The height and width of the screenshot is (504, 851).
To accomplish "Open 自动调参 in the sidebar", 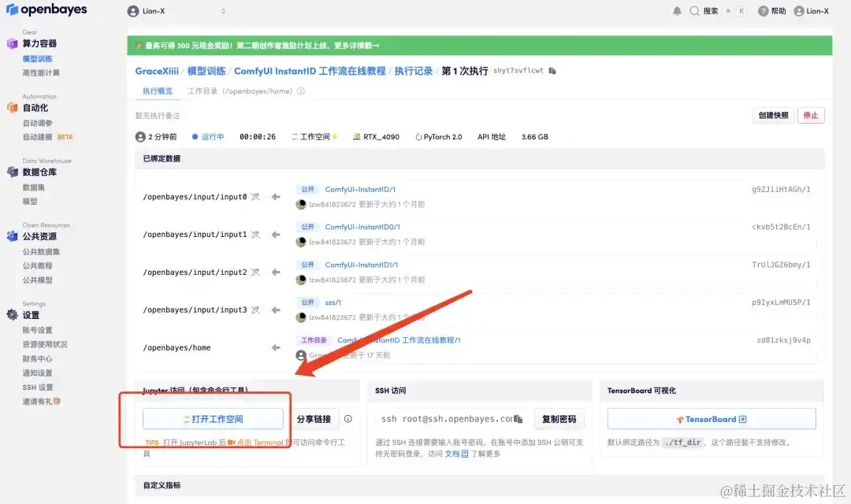I will tap(38, 123).
